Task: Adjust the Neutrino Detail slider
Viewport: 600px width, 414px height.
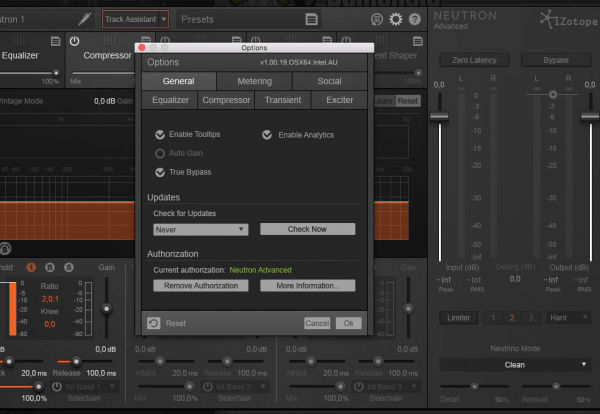Action: (474, 386)
